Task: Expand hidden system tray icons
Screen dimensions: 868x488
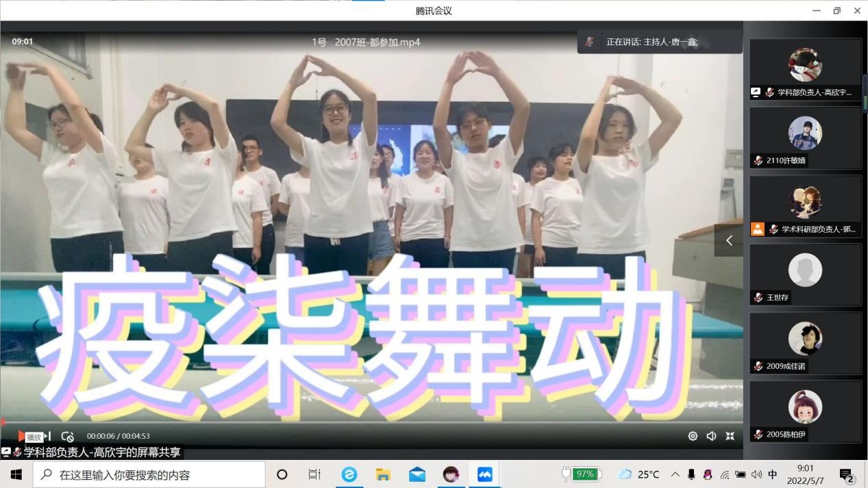Action: coord(675,474)
